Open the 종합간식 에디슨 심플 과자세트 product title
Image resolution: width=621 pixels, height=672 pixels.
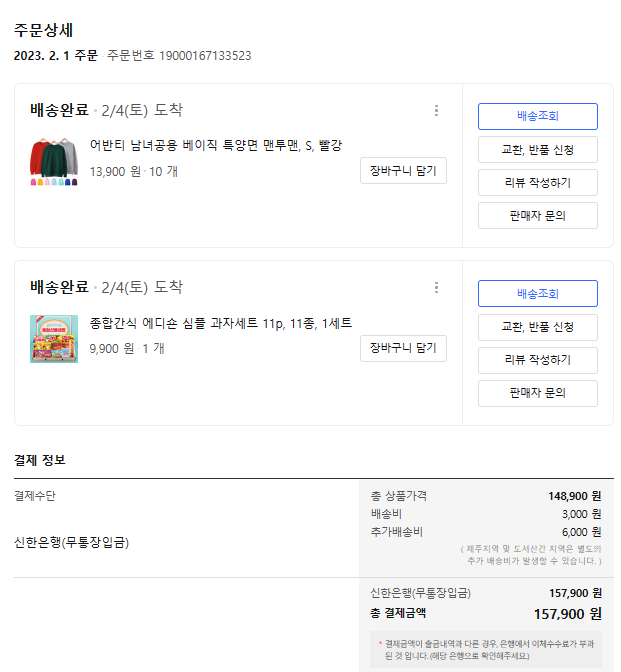(221, 323)
